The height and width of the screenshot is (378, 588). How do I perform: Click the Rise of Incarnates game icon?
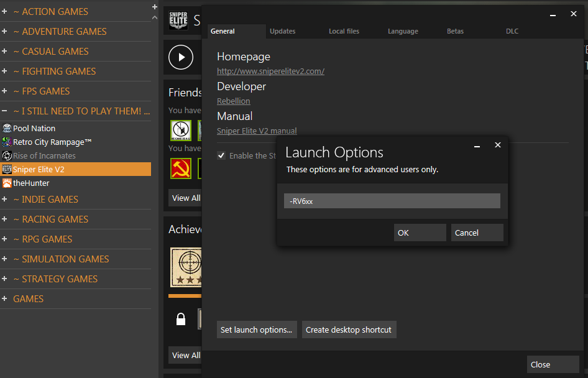point(7,155)
